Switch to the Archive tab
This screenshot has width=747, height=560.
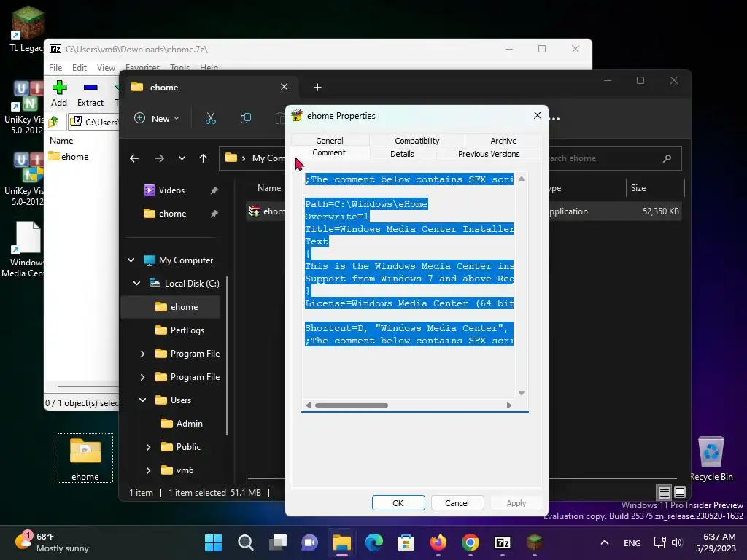(503, 141)
